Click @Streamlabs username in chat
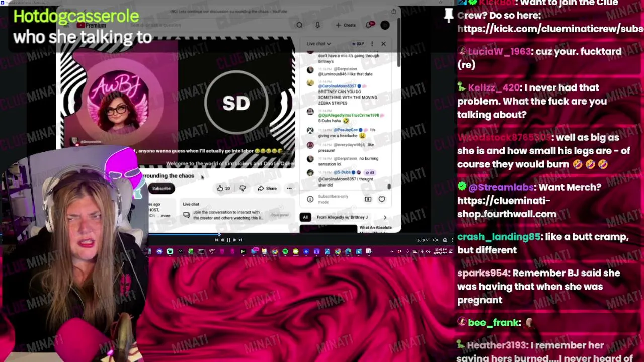The height and width of the screenshot is (362, 644). click(x=501, y=187)
